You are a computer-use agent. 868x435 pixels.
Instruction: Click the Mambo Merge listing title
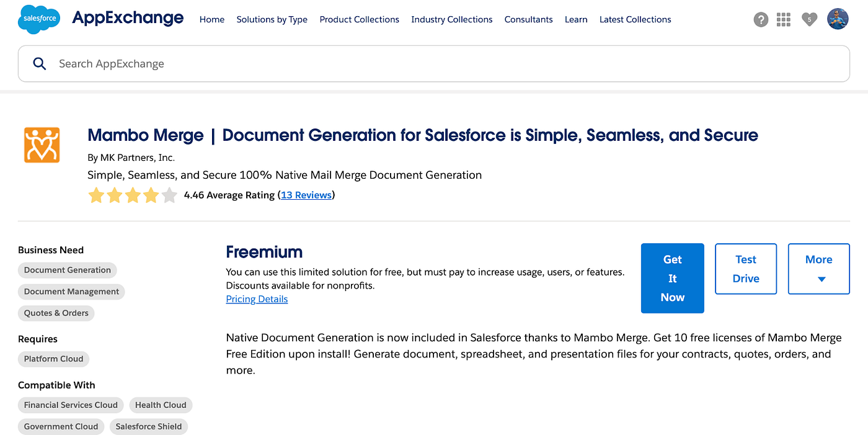click(423, 135)
